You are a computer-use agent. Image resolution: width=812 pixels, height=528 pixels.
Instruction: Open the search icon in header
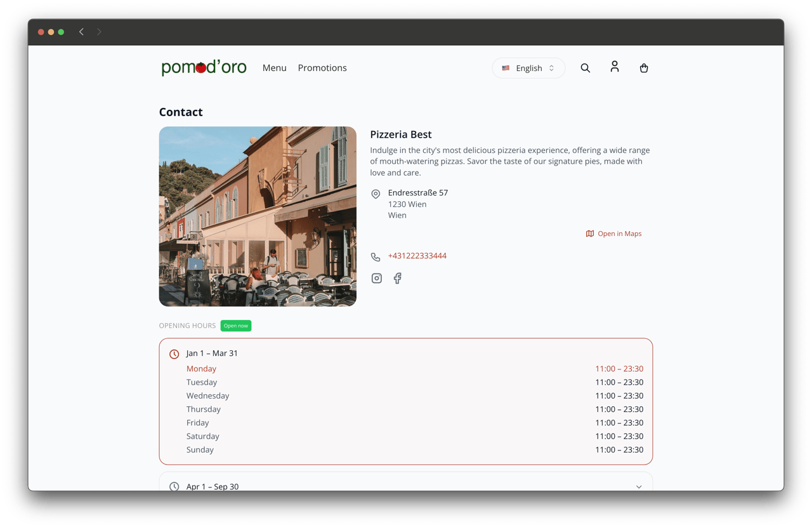585,68
